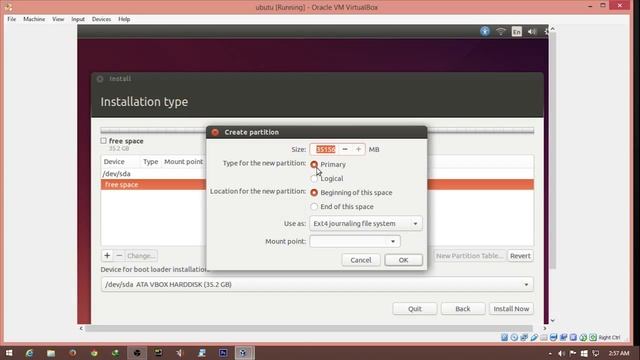
Task: Click the Type column header
Action: pos(151,162)
